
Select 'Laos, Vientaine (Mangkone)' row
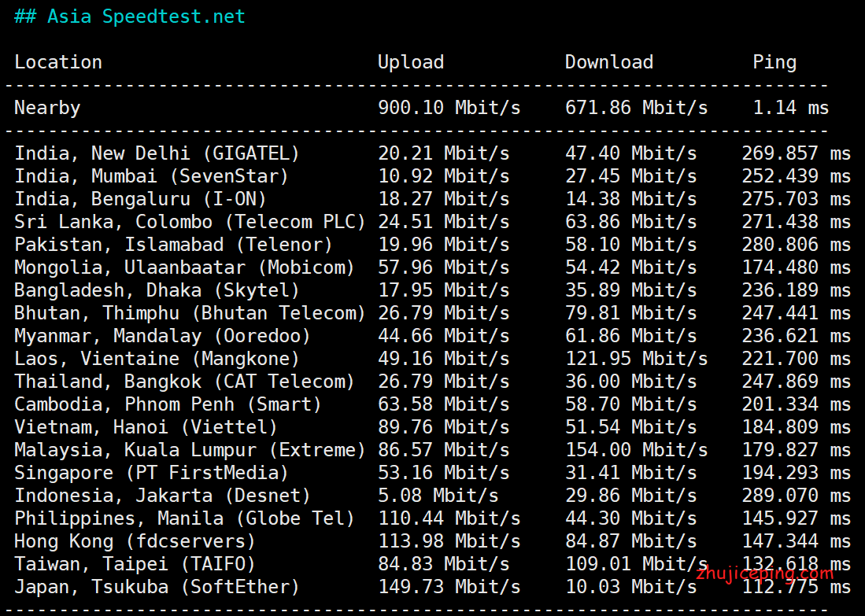coord(433,359)
